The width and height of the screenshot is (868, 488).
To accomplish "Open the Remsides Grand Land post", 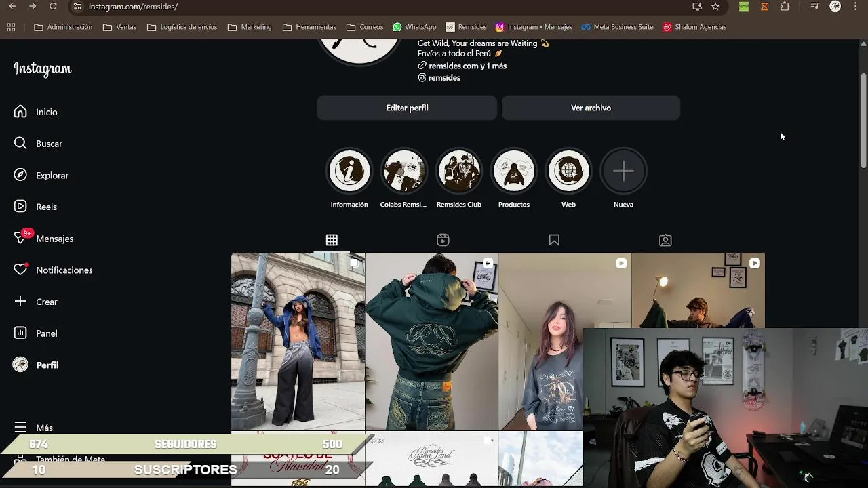I will tap(431, 459).
